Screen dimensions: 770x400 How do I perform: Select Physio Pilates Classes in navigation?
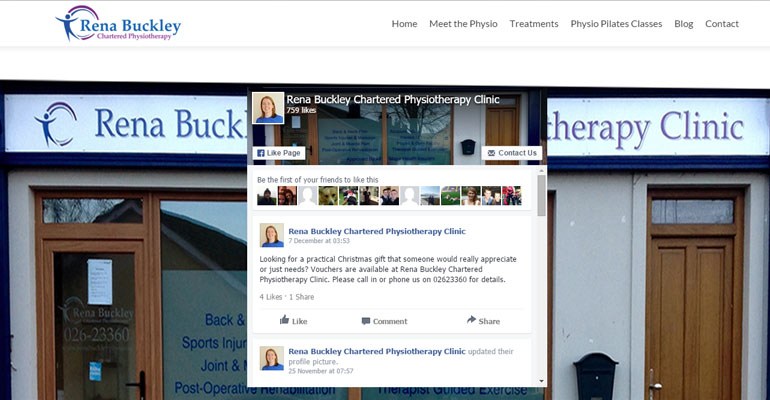616,24
